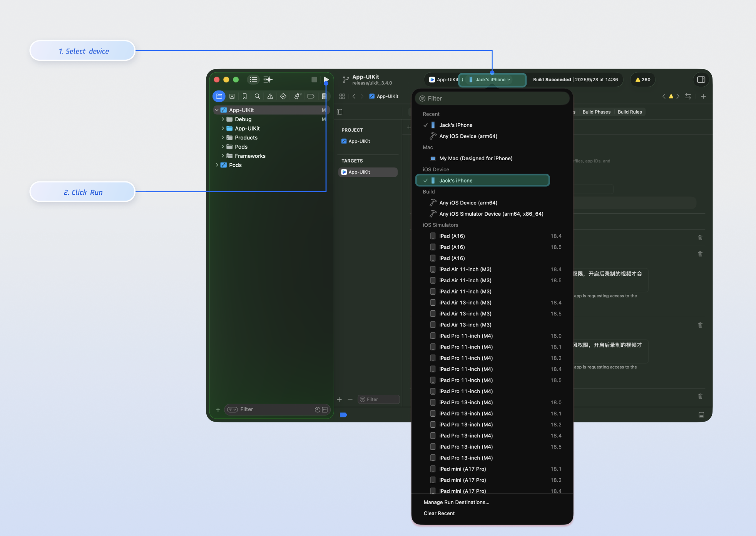The height and width of the screenshot is (536, 756).
Task: Open the debug navigator
Action: click(x=297, y=96)
